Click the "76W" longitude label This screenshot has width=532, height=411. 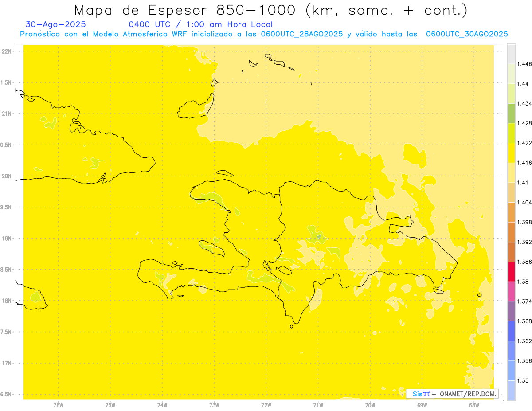(58, 405)
